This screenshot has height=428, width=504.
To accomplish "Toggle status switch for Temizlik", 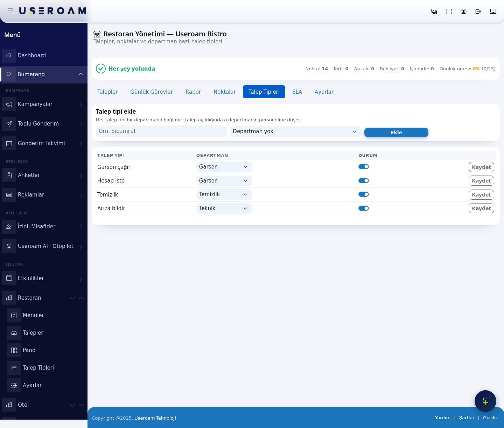I will click(364, 194).
